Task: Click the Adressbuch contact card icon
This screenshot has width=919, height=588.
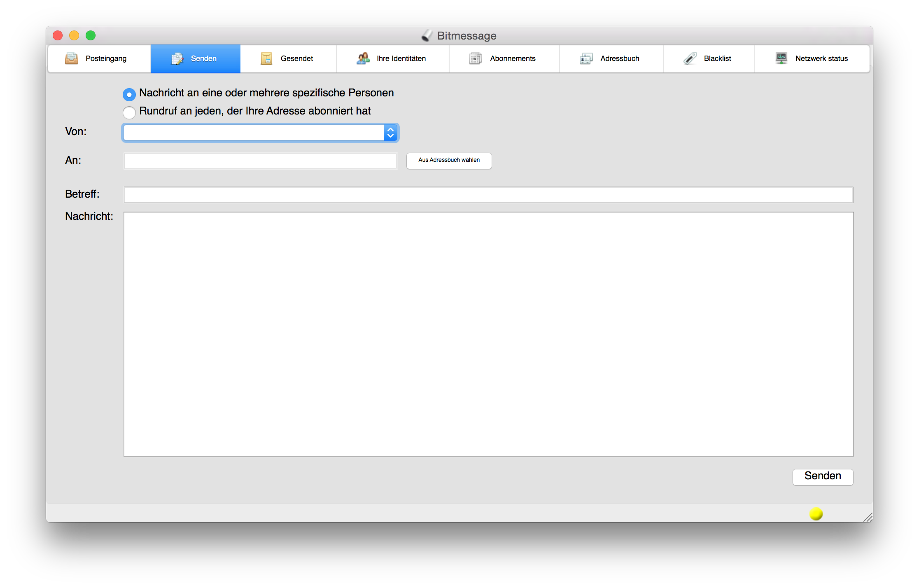Action: pos(586,58)
